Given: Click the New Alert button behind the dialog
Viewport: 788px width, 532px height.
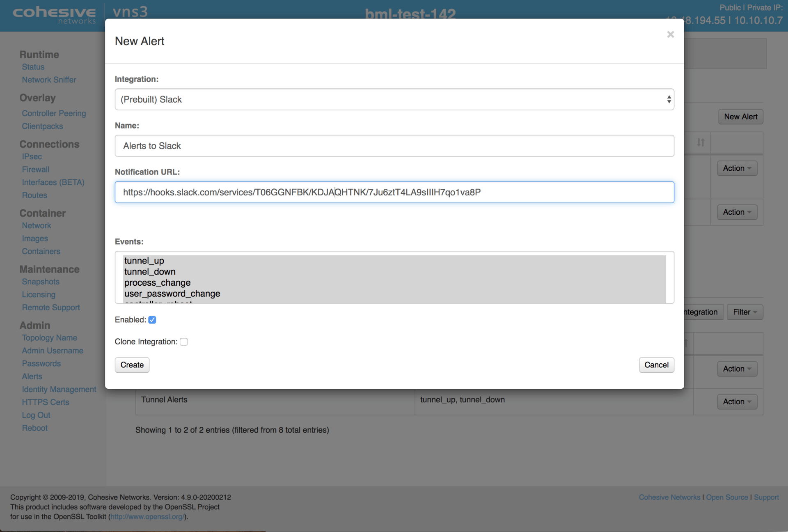Looking at the screenshot, I should (740, 117).
